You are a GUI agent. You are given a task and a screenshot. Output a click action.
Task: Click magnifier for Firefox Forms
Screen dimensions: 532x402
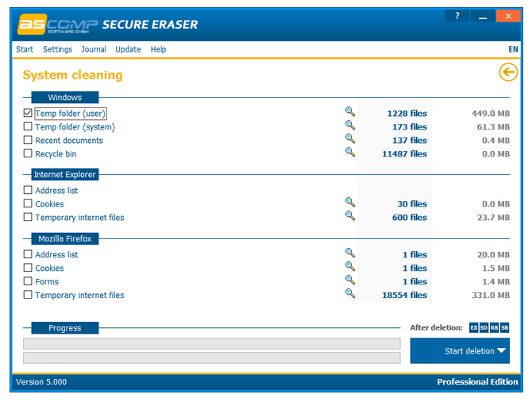point(350,280)
